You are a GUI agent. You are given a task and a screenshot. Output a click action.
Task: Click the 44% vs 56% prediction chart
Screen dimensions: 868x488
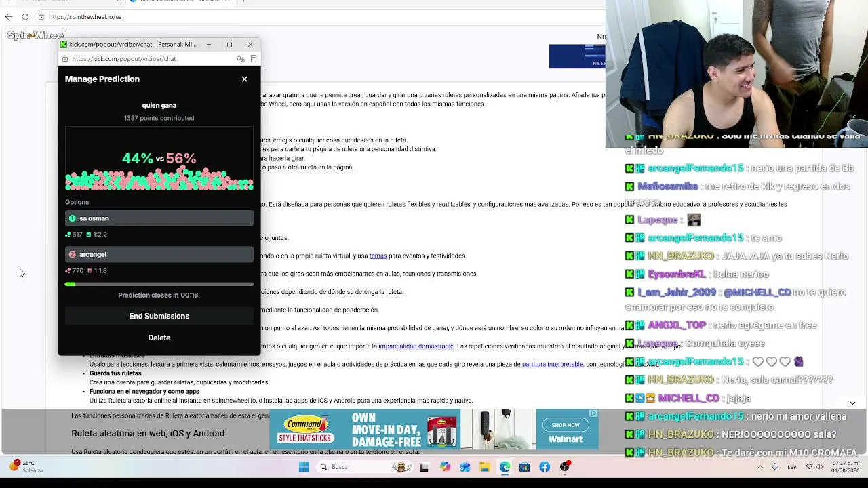pos(159,159)
